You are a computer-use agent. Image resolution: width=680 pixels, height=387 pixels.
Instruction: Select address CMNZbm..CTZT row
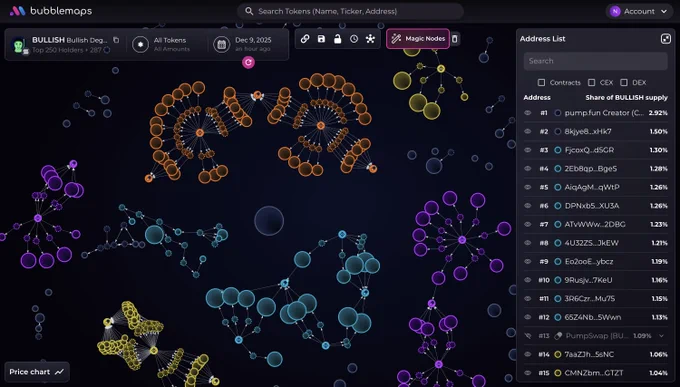pos(595,373)
